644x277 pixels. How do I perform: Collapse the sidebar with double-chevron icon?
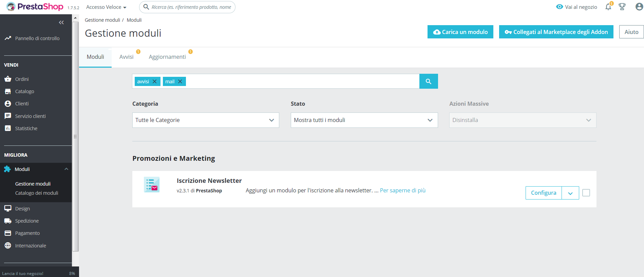click(61, 22)
